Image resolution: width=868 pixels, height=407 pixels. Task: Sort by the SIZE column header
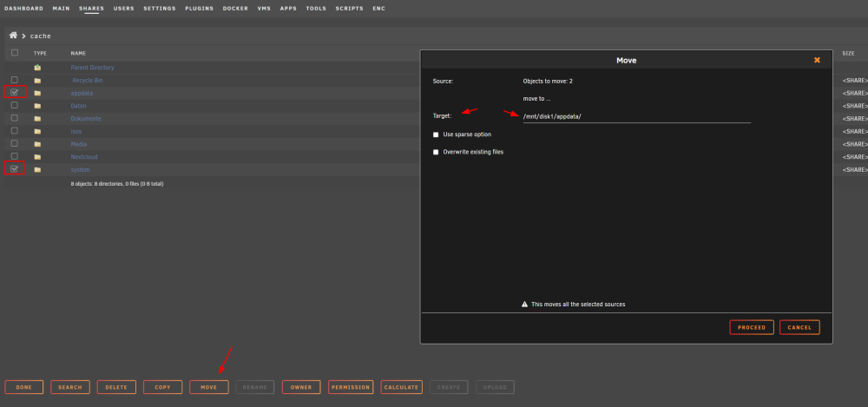coord(848,53)
